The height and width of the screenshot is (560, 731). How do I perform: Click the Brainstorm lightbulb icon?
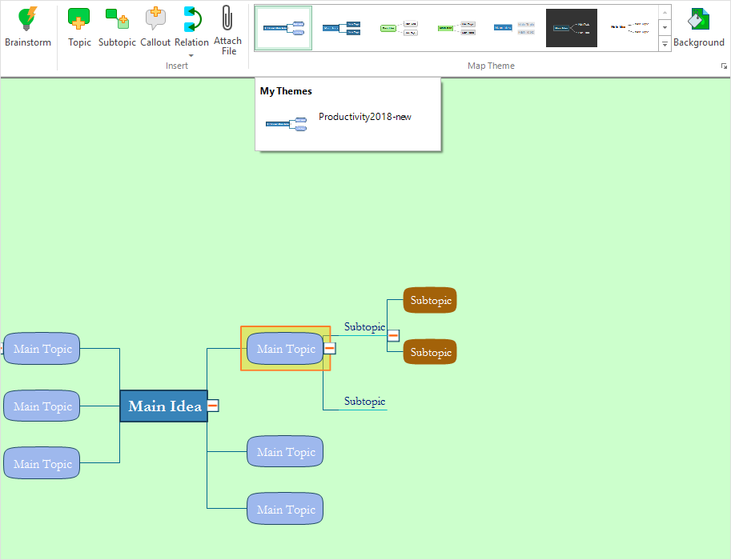coord(27,19)
